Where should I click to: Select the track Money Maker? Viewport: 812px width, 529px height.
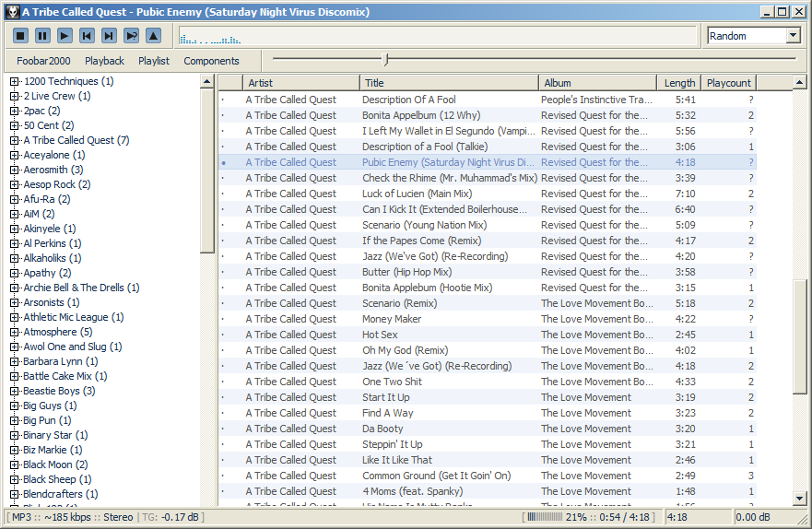(391, 319)
